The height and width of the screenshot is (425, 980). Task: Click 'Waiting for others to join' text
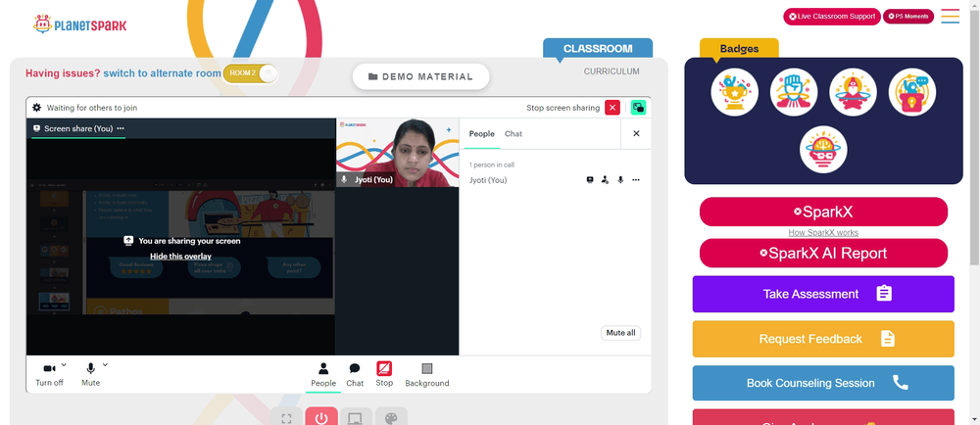pyautogui.click(x=92, y=108)
